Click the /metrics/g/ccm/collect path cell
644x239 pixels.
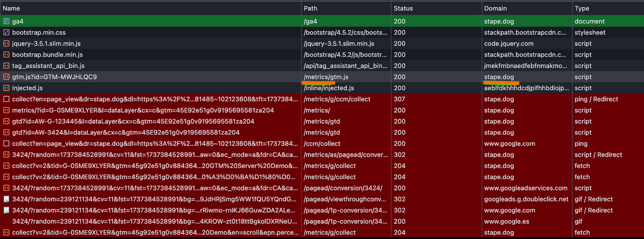click(337, 99)
